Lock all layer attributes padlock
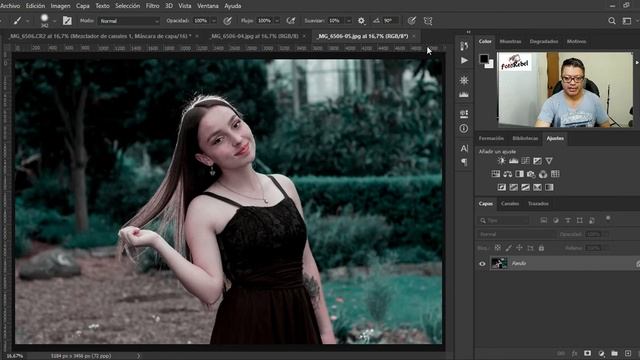 [x=541, y=248]
